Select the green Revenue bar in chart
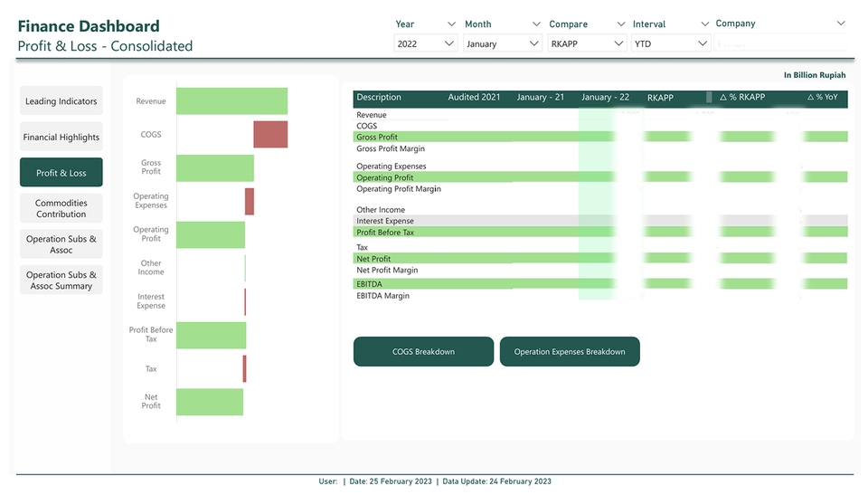The image size is (868, 495). (x=231, y=101)
